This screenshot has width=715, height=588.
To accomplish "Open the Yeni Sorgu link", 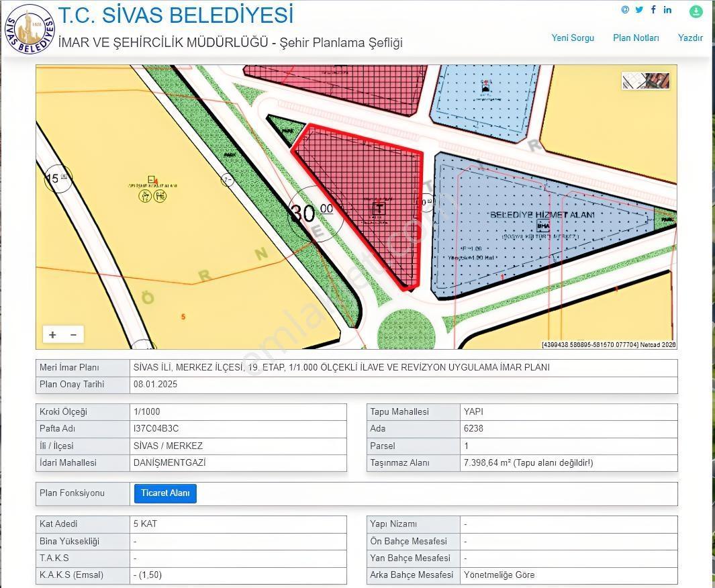I will 573,38.
